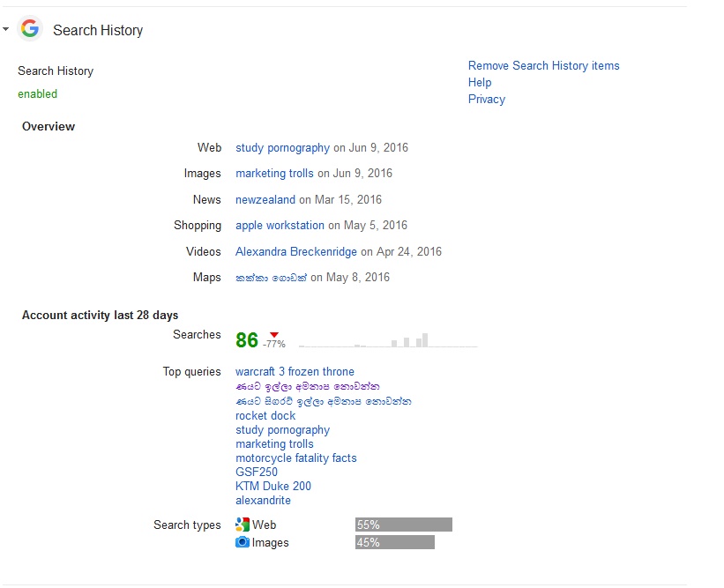This screenshot has height=588, width=724.
Task: Click the green 'enabled' status text
Action: [x=37, y=93]
